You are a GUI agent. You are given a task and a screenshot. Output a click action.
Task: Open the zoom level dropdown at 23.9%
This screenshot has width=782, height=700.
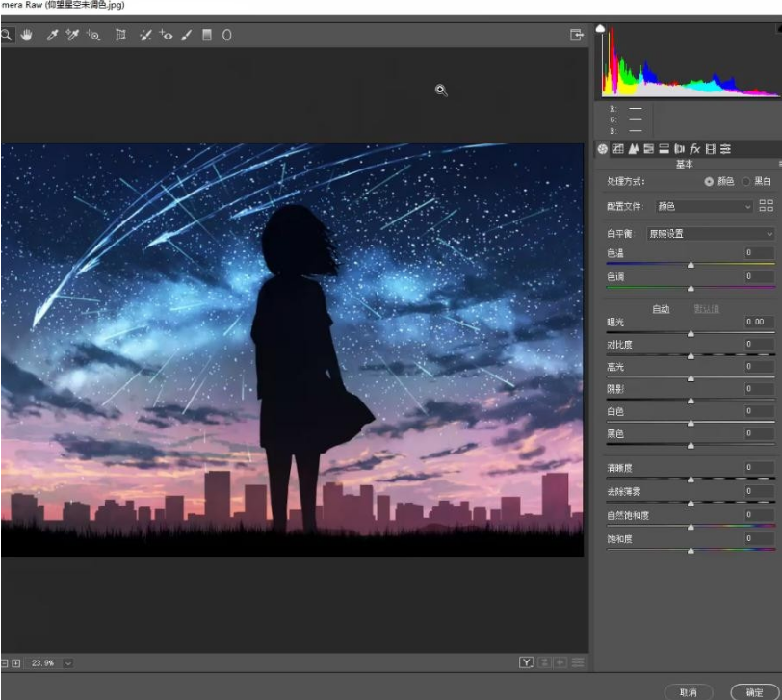(x=67, y=663)
